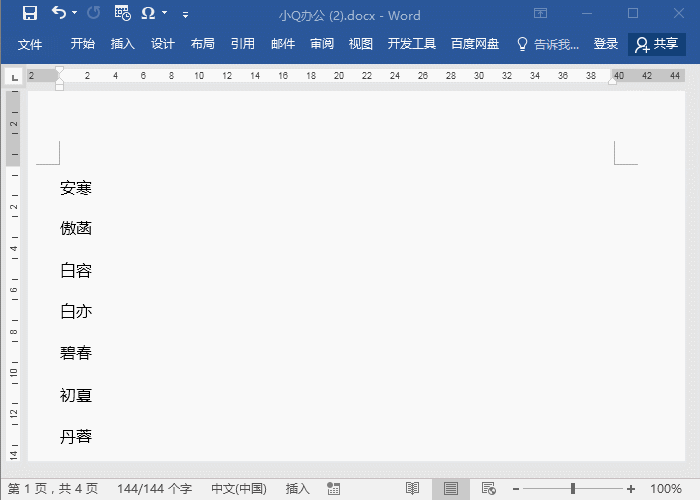This screenshot has width=700, height=500.
Task: Click the Save icon in quick access toolbar
Action: [30, 13]
